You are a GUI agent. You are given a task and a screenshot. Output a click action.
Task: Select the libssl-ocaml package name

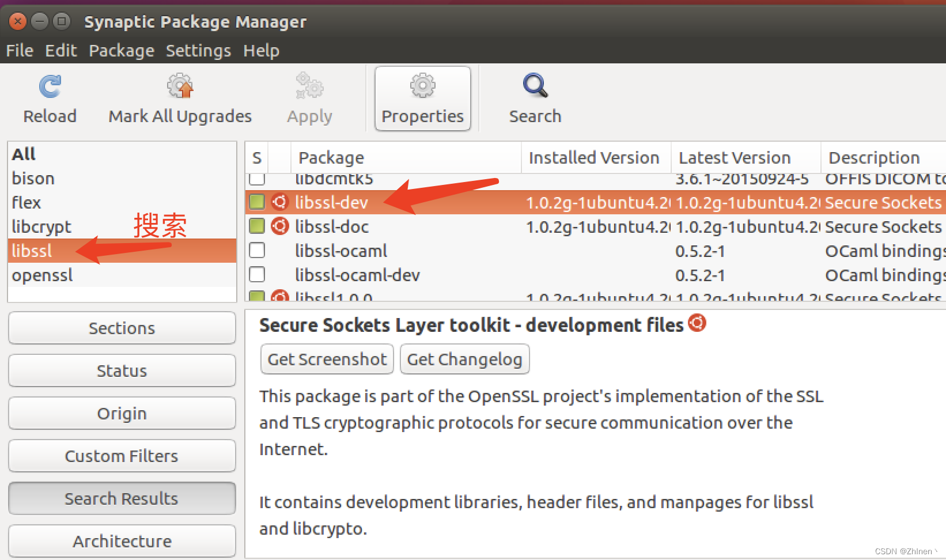pyautogui.click(x=341, y=251)
